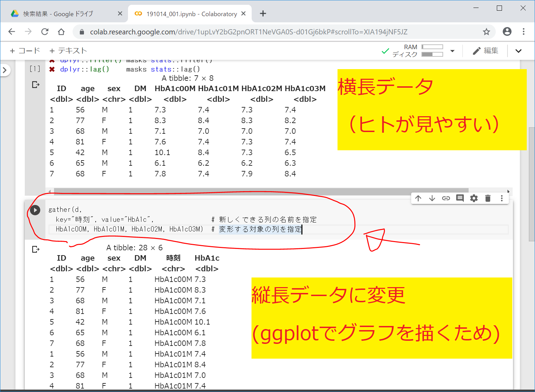Viewport: 535px width, 392px height.
Task: Collapse the header with chevron
Action: [518, 51]
